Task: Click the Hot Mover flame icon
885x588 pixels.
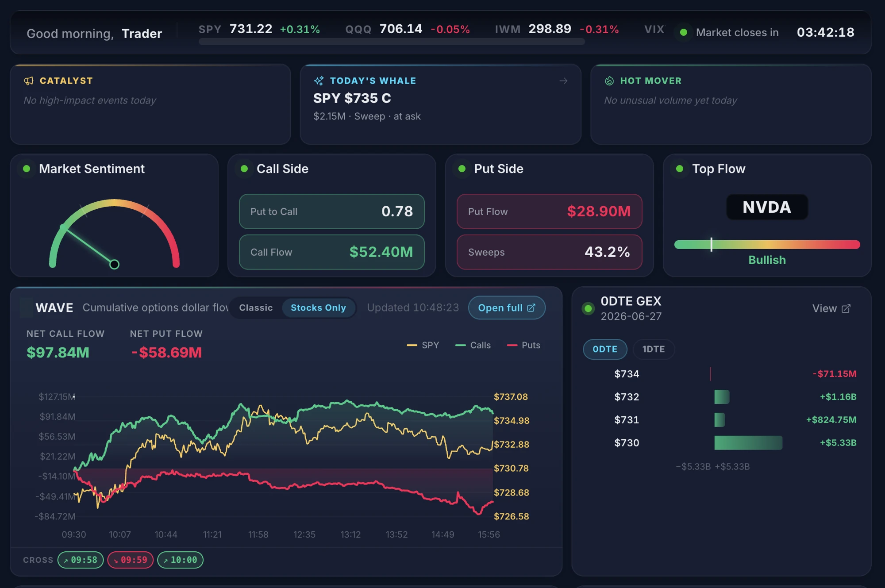Action: click(x=609, y=81)
